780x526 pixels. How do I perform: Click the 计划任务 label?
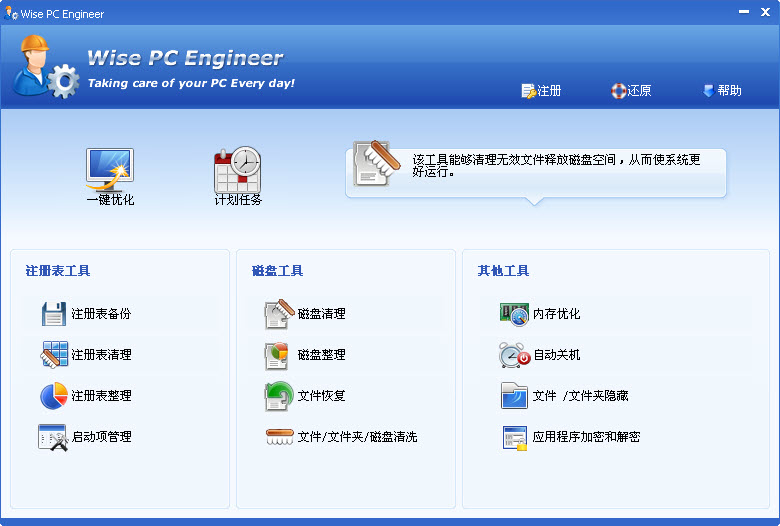[x=238, y=200]
